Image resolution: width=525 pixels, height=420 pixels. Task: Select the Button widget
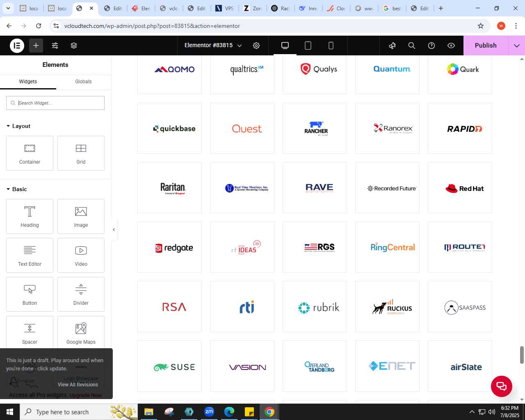click(x=30, y=294)
